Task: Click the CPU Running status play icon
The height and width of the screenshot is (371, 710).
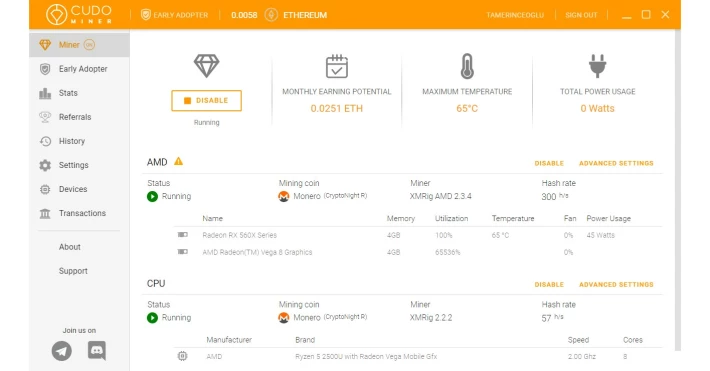Action: pyautogui.click(x=152, y=318)
